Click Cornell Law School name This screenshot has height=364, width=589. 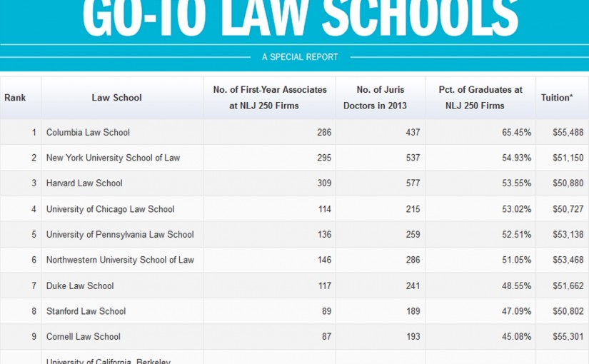(83, 337)
